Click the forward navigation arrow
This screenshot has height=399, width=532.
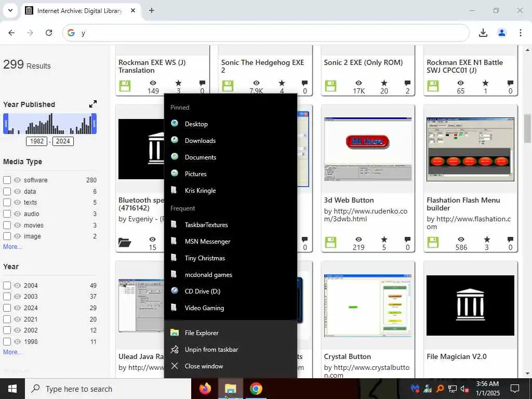coord(30,33)
